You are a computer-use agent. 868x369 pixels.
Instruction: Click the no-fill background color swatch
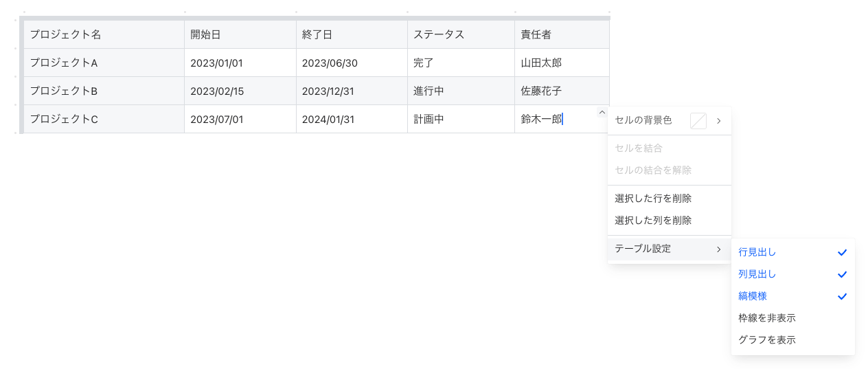[x=698, y=121]
